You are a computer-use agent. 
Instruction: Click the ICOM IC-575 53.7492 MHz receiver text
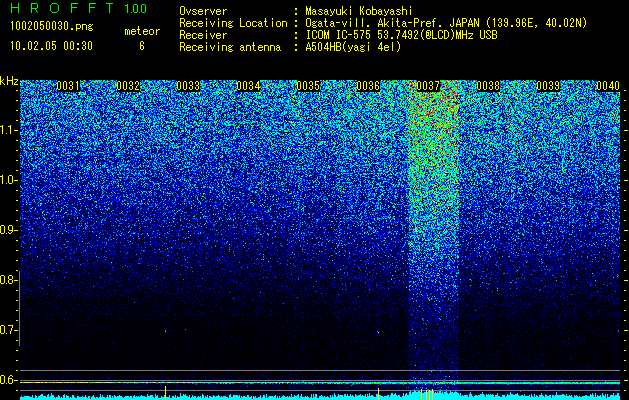click(x=401, y=35)
